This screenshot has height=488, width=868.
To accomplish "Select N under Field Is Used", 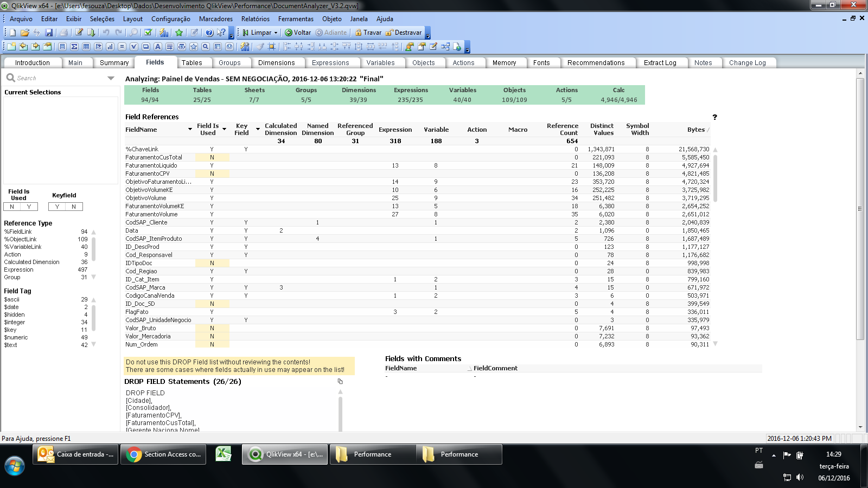I will [12, 207].
